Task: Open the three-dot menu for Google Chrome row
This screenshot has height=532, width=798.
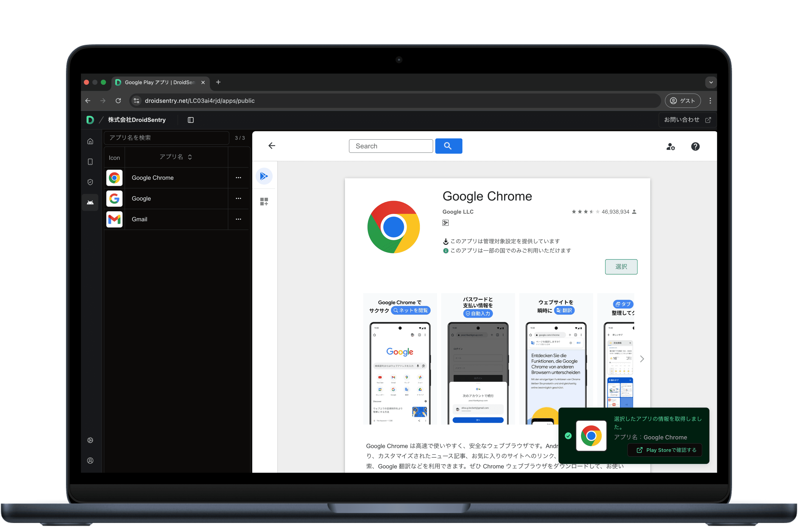Action: coord(239,177)
